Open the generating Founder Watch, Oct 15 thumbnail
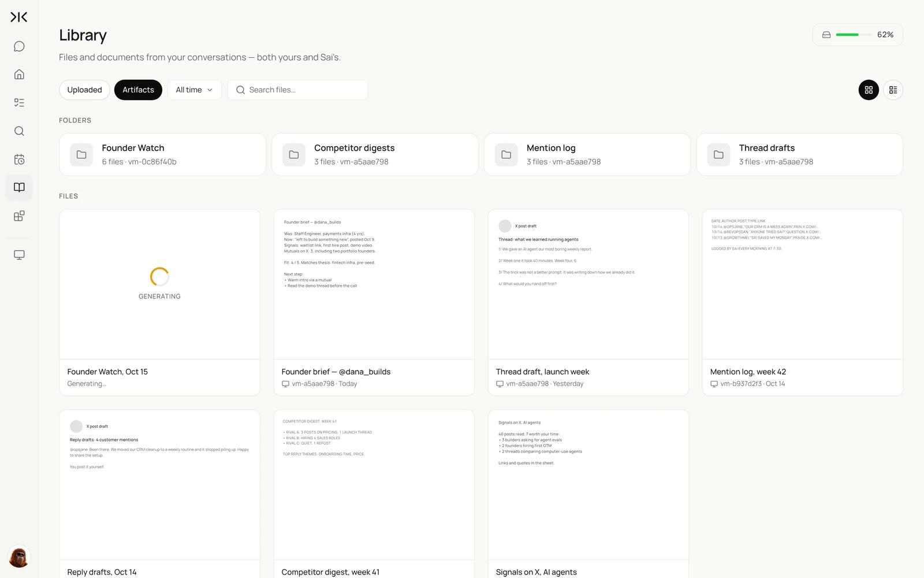The height and width of the screenshot is (578, 924). [160, 284]
